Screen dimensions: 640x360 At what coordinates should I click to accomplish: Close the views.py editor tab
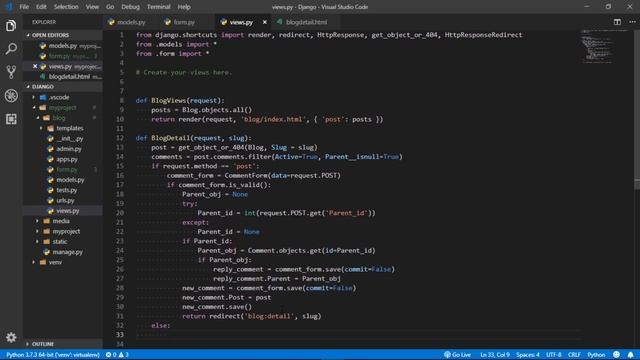tap(264, 22)
